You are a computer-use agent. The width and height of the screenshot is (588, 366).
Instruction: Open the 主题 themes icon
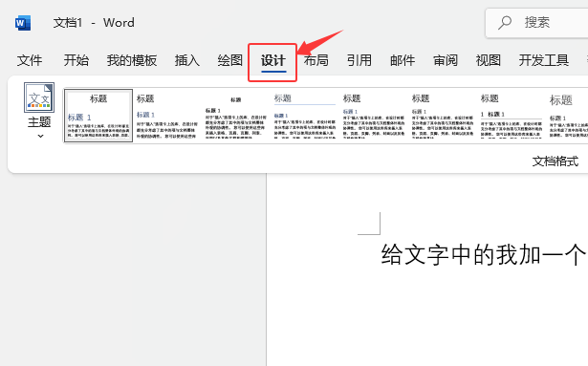pos(39,97)
